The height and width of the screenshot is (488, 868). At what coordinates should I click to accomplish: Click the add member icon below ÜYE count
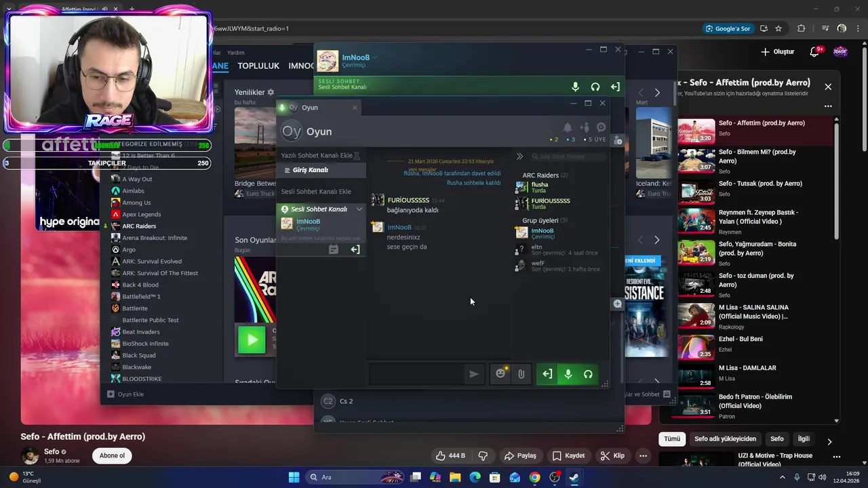[618, 140]
